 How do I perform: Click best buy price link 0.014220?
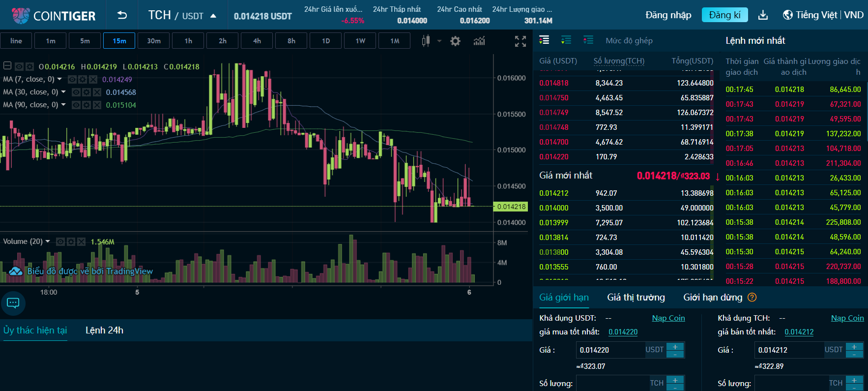[623, 332]
